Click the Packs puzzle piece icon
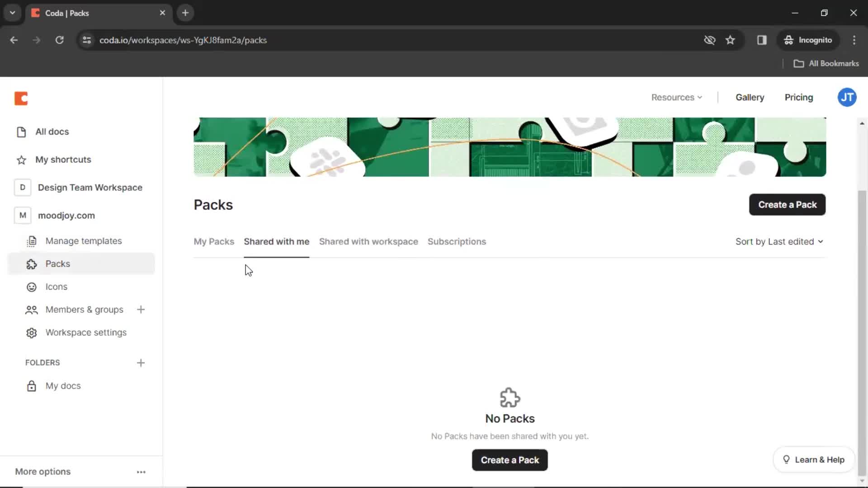The width and height of the screenshot is (868, 488). pos(32,264)
